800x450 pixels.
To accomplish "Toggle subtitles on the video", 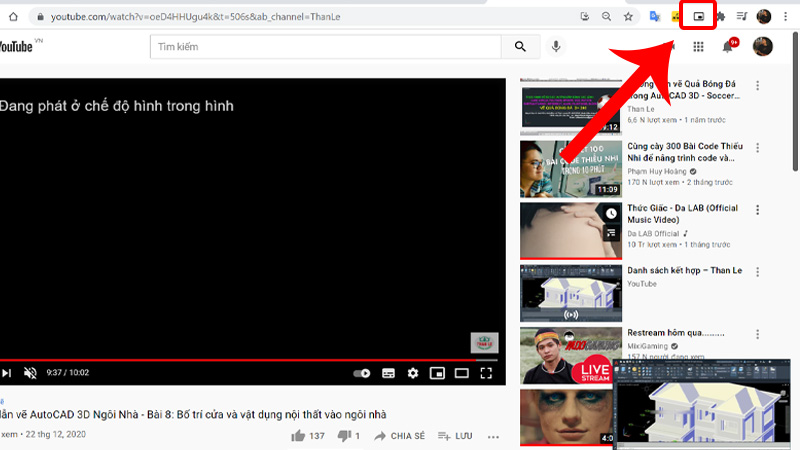I will (x=387, y=373).
